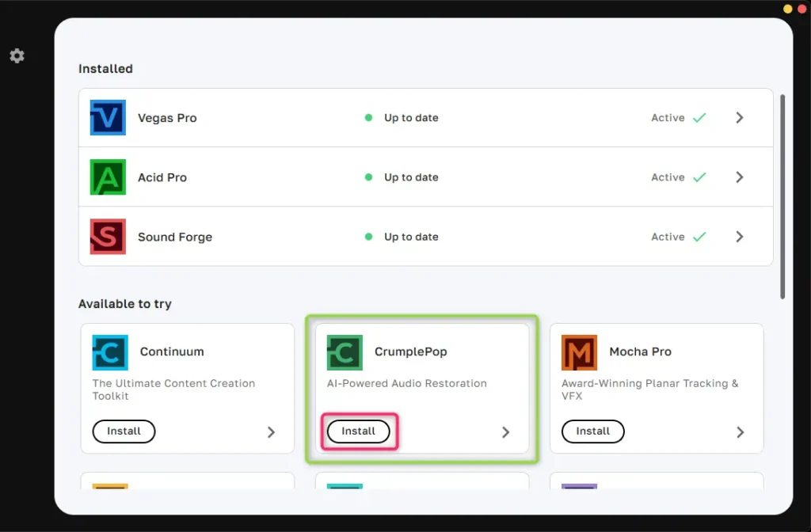Click the CrumplePop card title
This screenshot has height=532, width=811.
pyautogui.click(x=411, y=351)
